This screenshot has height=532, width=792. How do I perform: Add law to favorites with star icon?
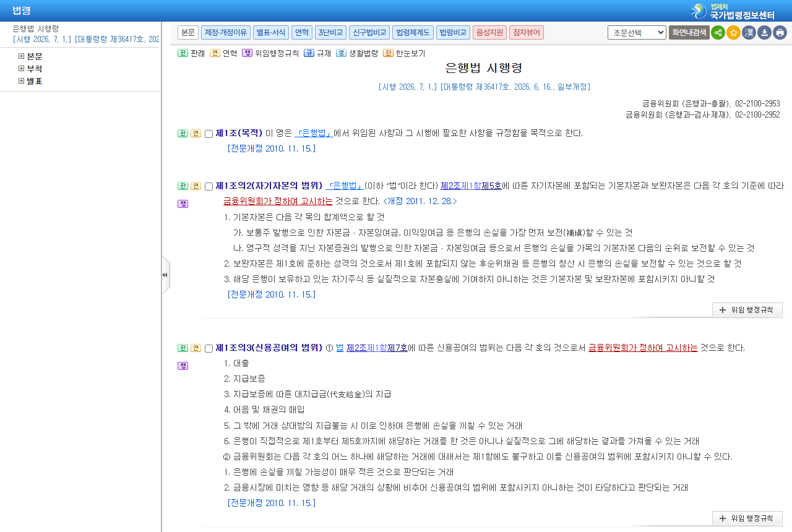tap(733, 33)
